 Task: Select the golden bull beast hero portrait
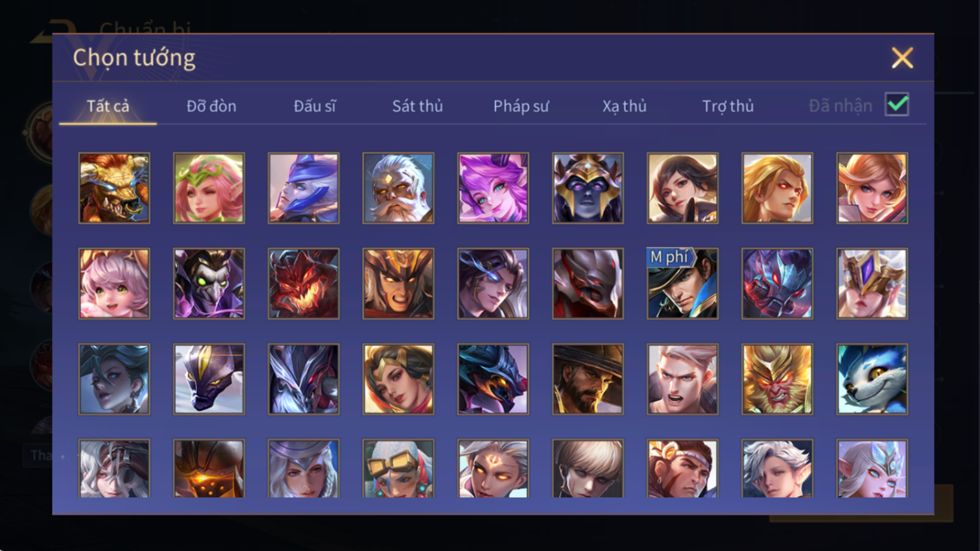pos(114,188)
